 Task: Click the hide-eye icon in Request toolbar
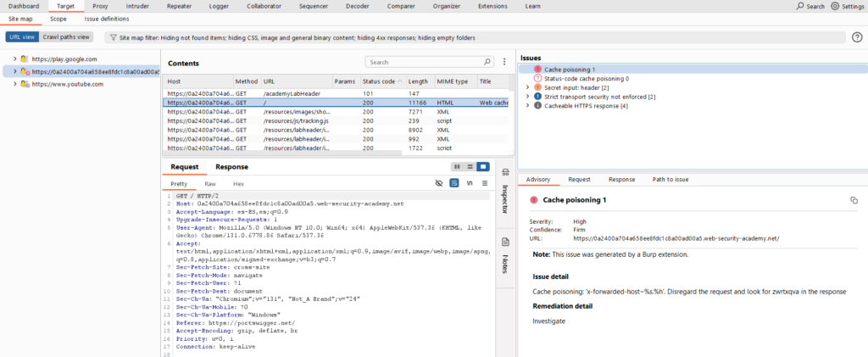point(439,183)
